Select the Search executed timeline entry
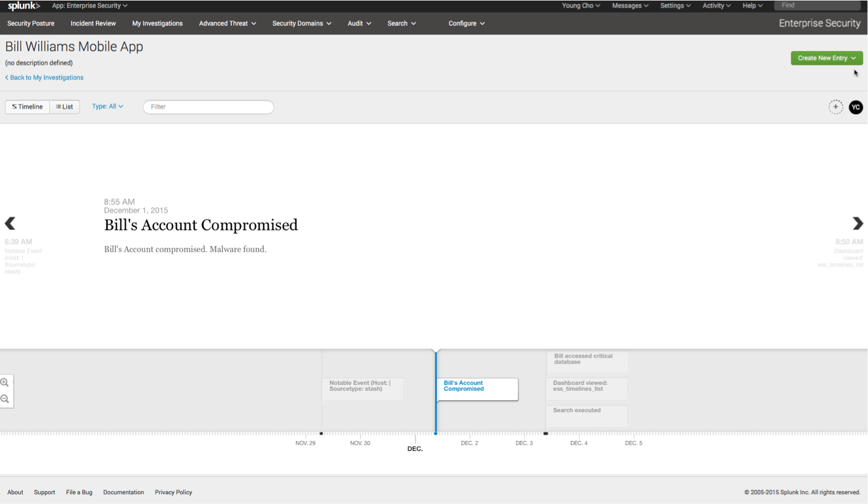 tap(587, 416)
